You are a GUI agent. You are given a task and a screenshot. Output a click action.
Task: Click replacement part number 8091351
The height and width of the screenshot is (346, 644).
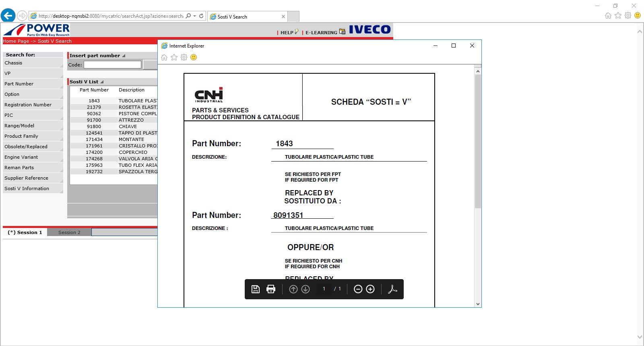288,215
